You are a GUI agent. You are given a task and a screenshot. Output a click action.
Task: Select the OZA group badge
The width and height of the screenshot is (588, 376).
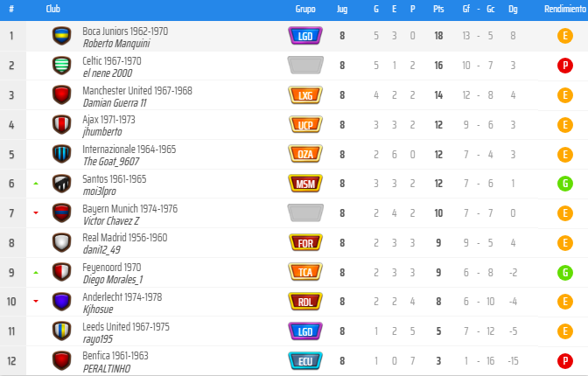tap(305, 154)
